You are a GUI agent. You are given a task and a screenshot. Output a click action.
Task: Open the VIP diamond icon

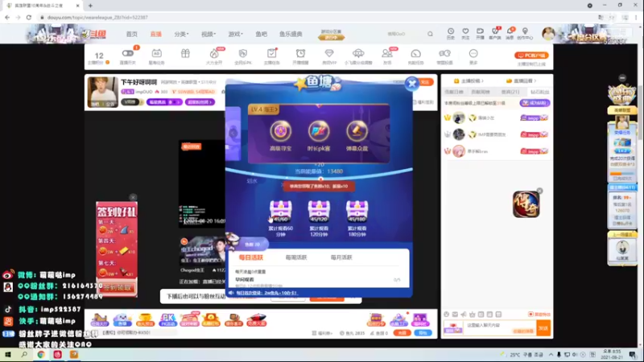(x=329, y=53)
